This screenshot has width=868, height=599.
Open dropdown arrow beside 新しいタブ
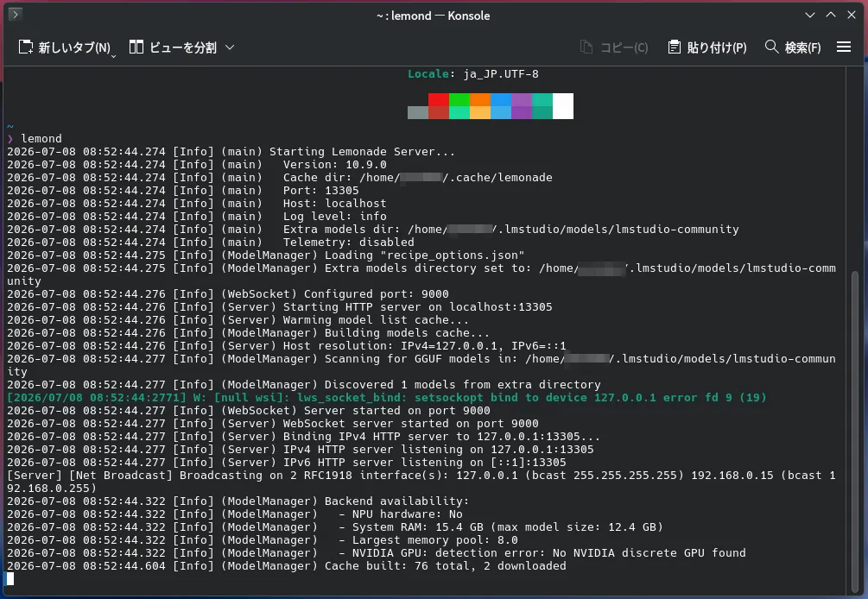(113, 55)
